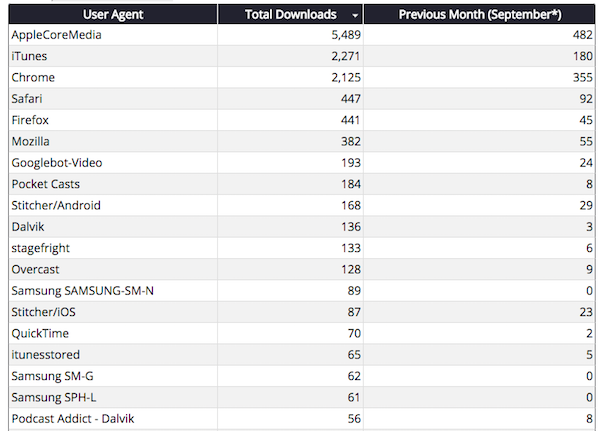Viewport: 600px width, 431px height.
Task: Click the Samsung SAMSUNG-SM-N entry
Action: click(82, 290)
